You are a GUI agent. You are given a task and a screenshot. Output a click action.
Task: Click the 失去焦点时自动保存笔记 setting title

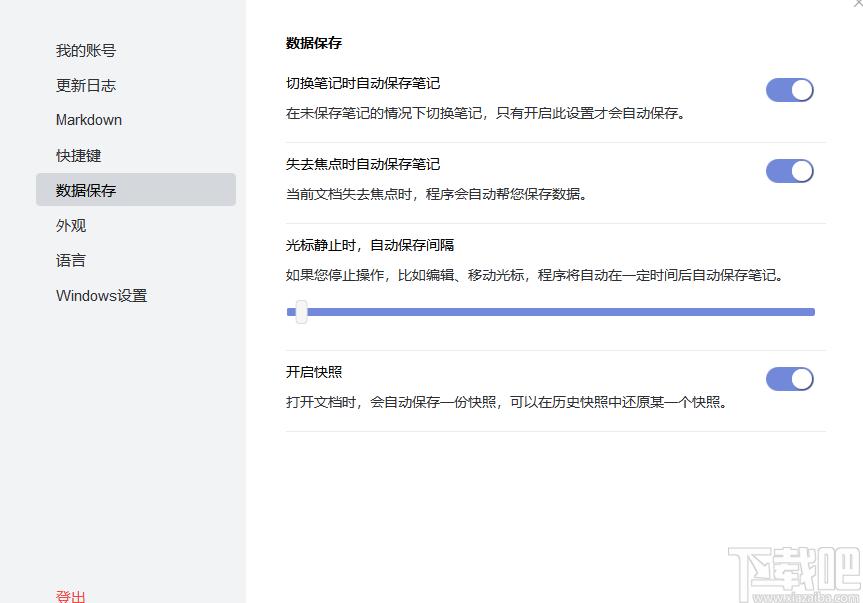tap(363, 164)
